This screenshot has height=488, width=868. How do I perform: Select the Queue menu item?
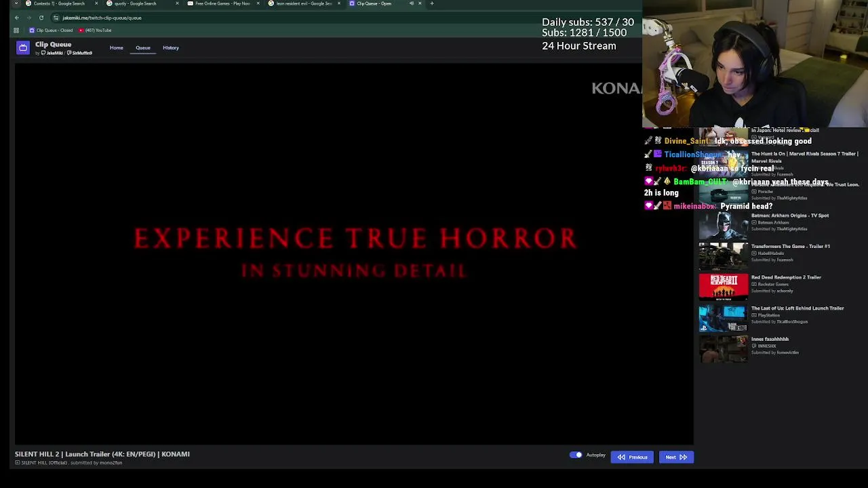coord(143,47)
